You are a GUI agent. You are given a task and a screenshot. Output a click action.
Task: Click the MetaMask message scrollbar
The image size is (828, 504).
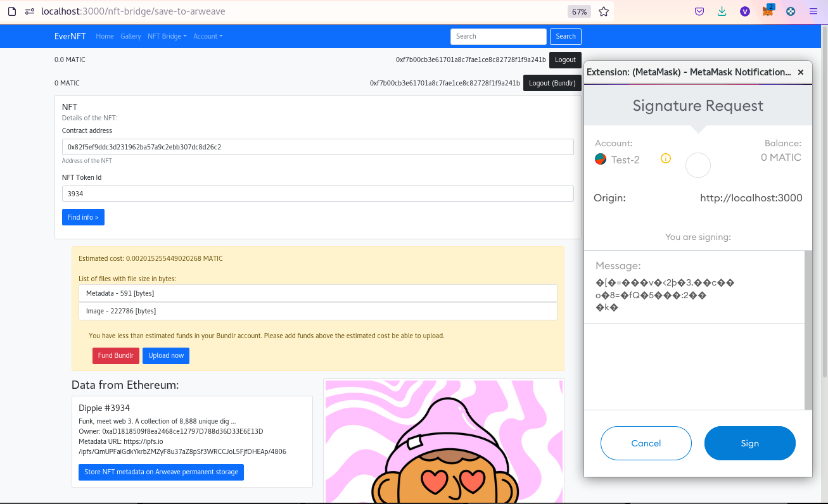pos(808,330)
